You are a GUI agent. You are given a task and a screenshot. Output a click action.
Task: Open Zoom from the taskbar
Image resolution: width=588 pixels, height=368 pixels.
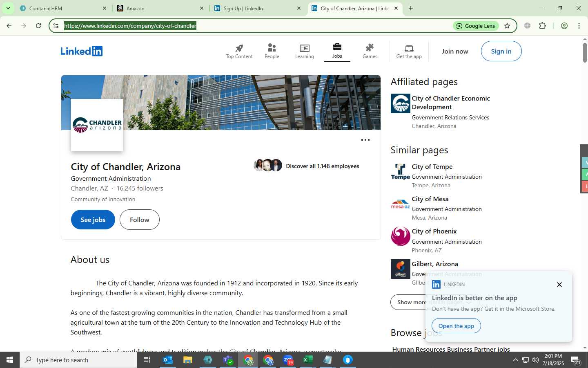(x=288, y=360)
